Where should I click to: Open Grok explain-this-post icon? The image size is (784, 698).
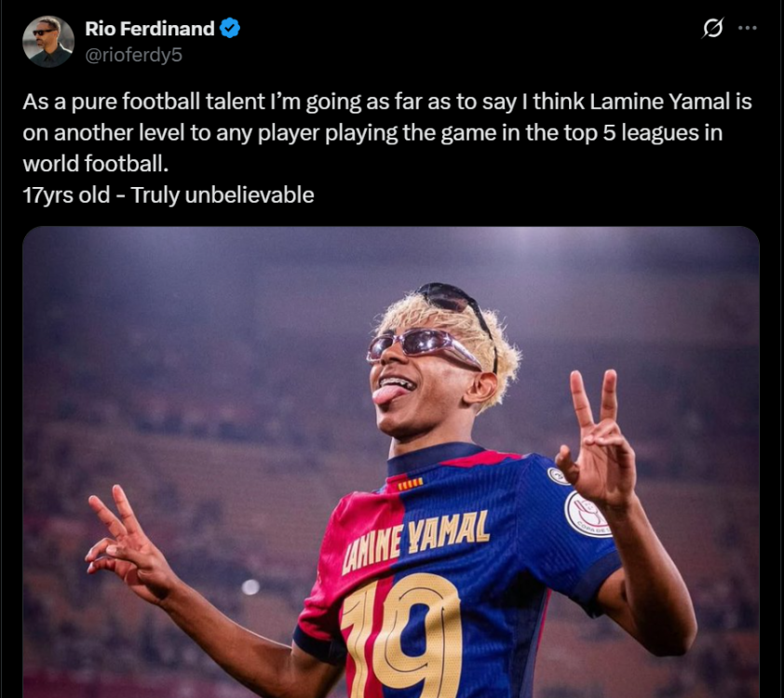click(712, 28)
